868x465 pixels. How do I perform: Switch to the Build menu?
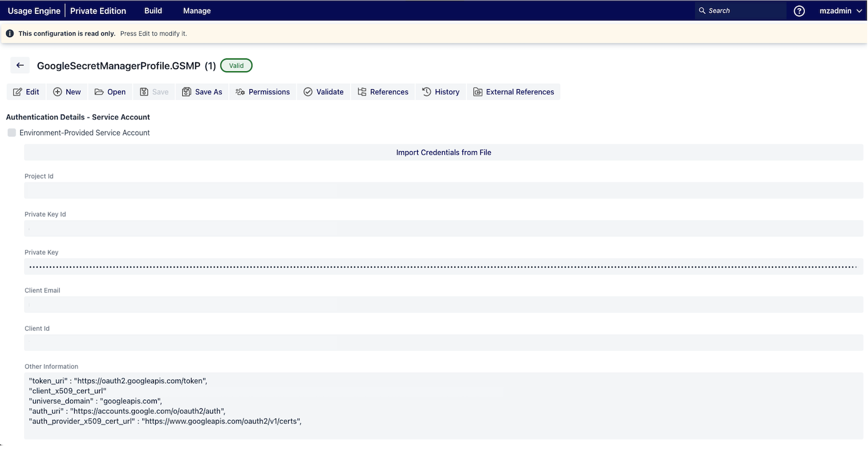[153, 10]
